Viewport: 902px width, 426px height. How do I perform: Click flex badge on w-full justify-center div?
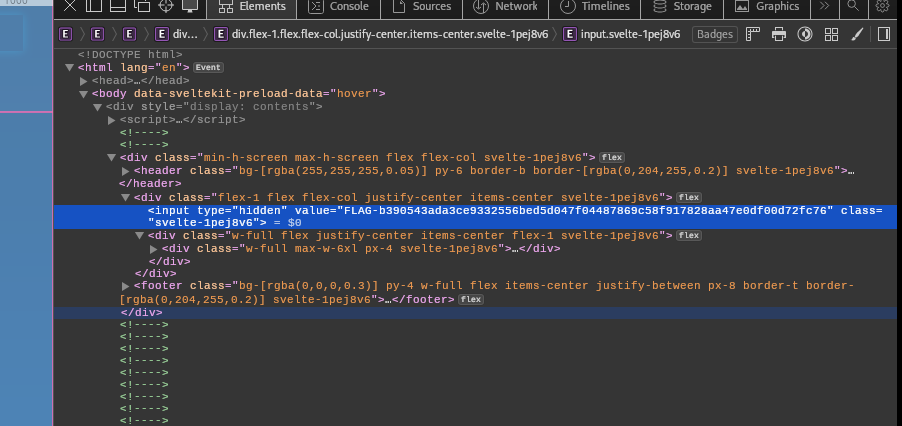tap(689, 236)
